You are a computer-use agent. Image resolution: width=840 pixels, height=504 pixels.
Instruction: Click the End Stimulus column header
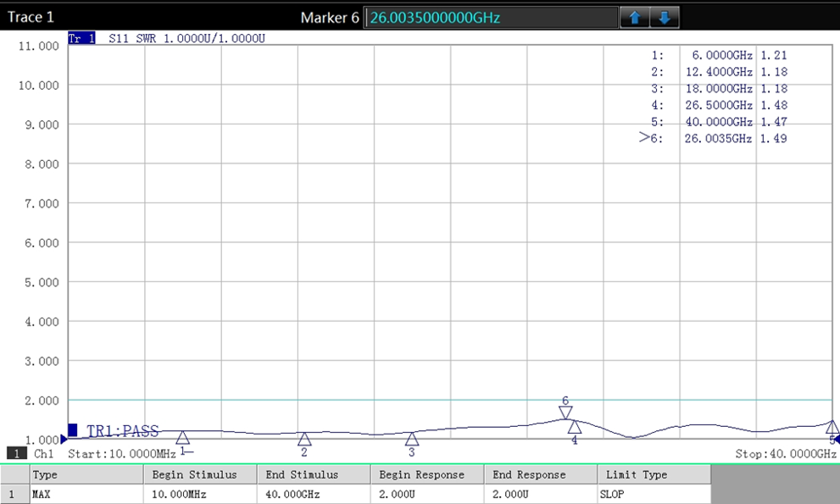pos(314,474)
